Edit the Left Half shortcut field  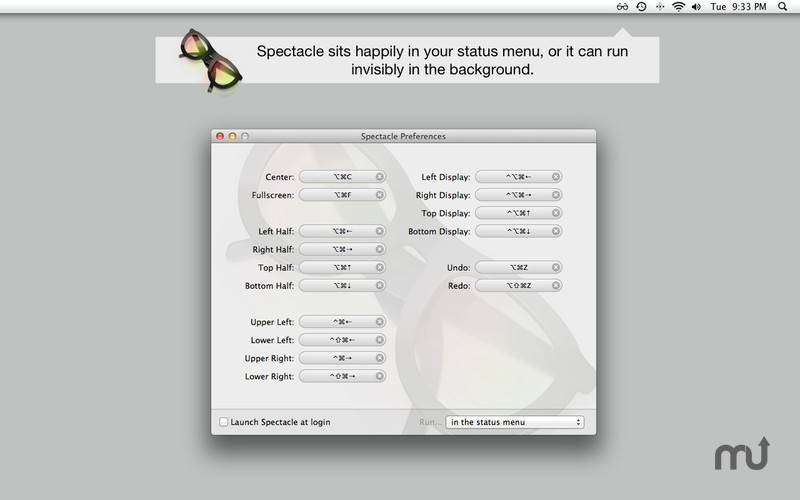coord(342,231)
